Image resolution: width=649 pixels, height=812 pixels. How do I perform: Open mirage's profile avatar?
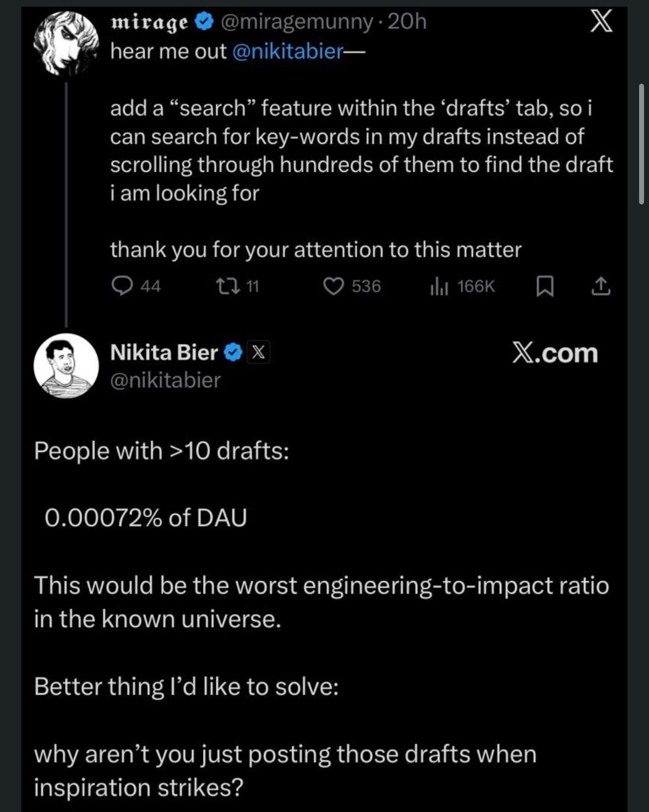66,44
